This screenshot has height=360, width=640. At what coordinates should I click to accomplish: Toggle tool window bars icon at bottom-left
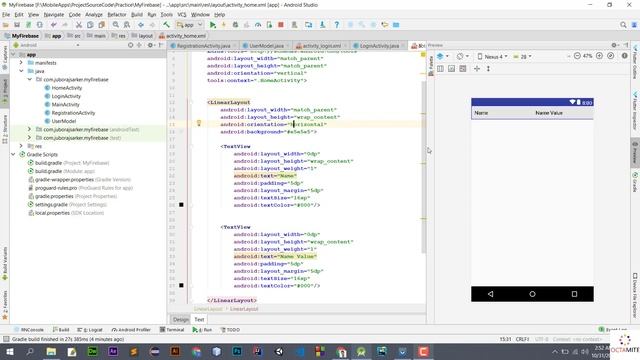(6, 339)
